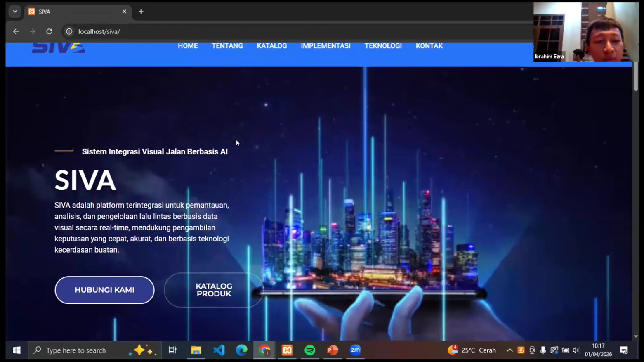Image resolution: width=644 pixels, height=362 pixels.
Task: Expand the browser tab search dropdown
Action: (x=15, y=12)
